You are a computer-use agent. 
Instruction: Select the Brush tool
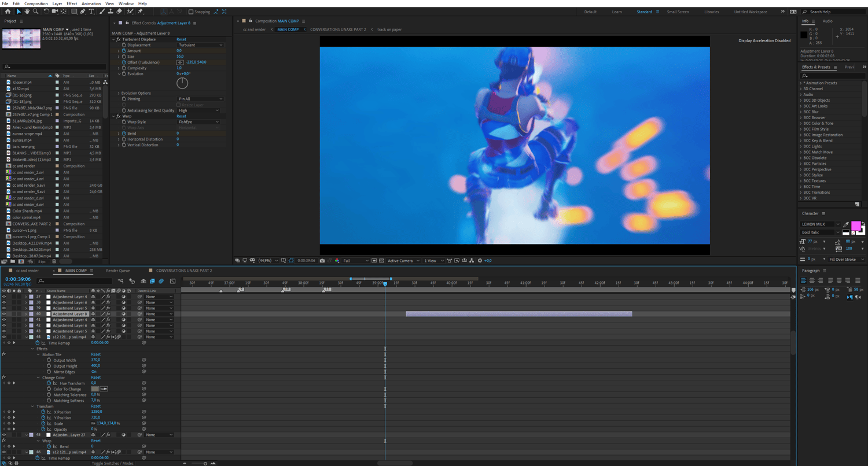(102, 12)
